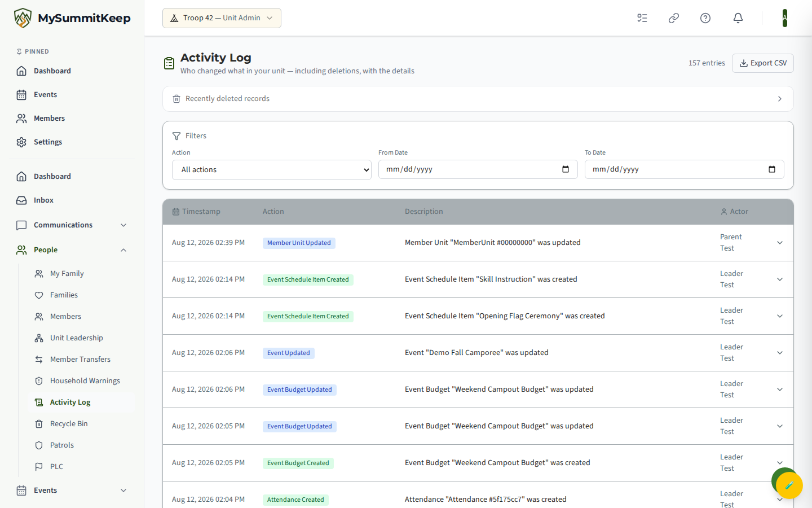Open PLC page
Viewport: 812px width, 508px height.
tap(81, 467)
